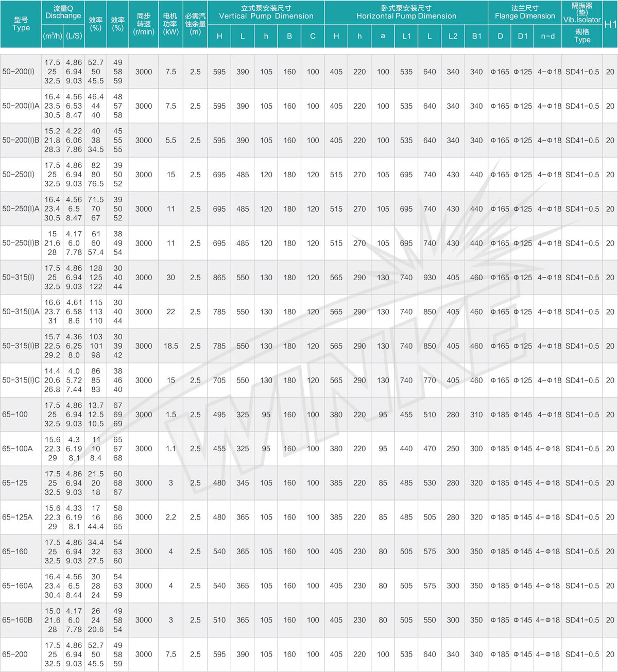This screenshot has width=618, height=672.
Task: Click the L1 horizontal dimension sub-header
Action: coord(406,37)
